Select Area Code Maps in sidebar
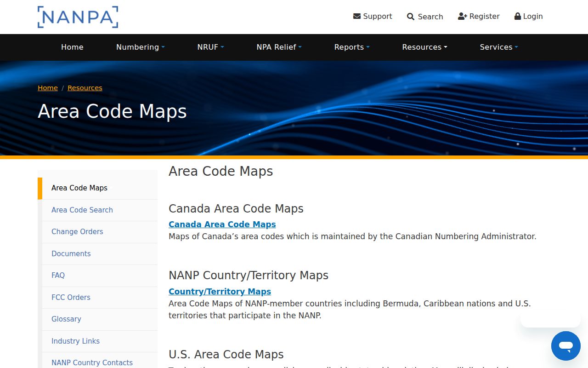 97,188
